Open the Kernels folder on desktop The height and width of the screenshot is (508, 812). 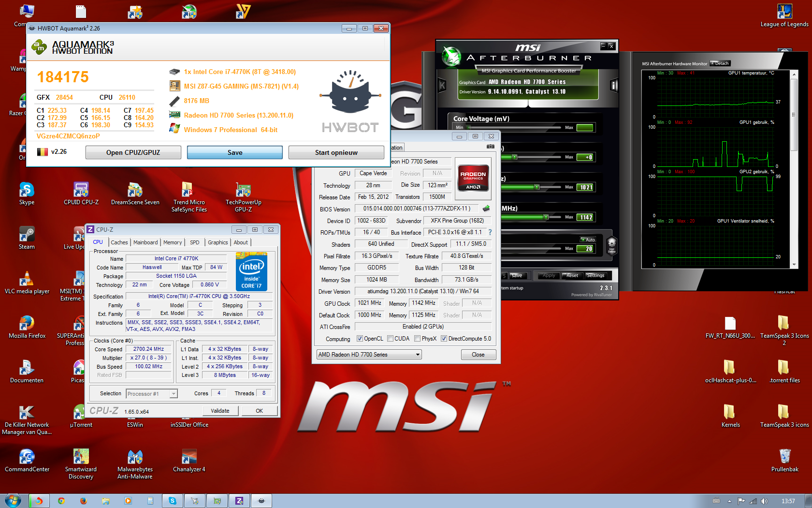point(730,416)
